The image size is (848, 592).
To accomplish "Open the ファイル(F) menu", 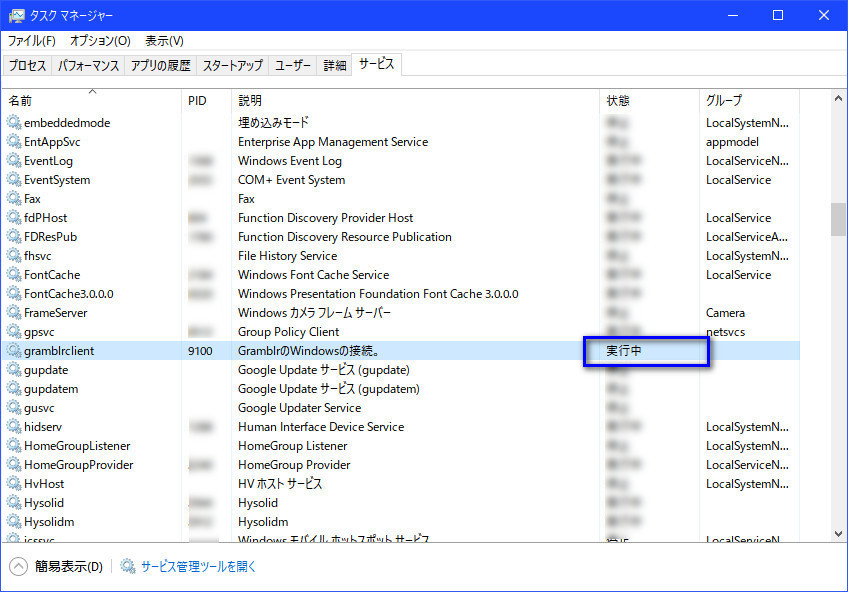I will (x=32, y=41).
